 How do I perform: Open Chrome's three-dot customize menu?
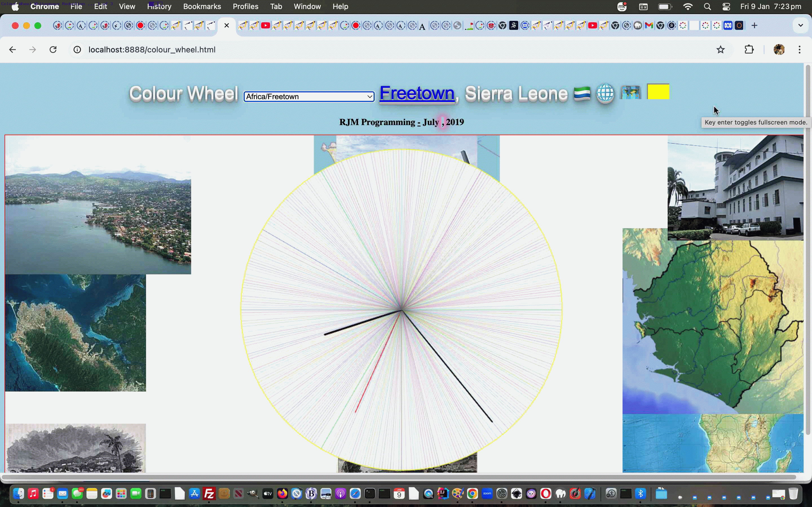coord(800,49)
